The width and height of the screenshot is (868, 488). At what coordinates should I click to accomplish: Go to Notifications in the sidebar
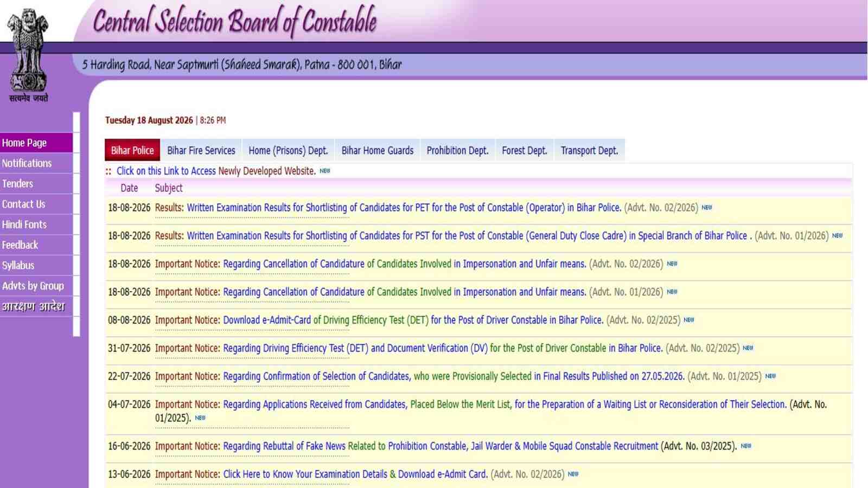click(36, 163)
